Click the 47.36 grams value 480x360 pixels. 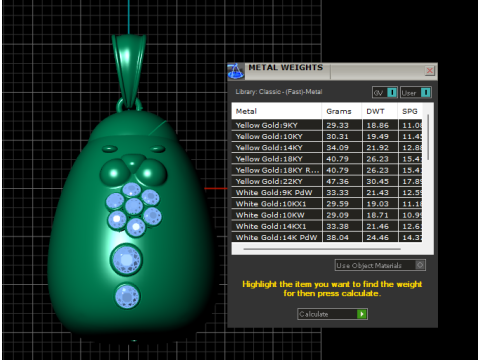coord(337,181)
